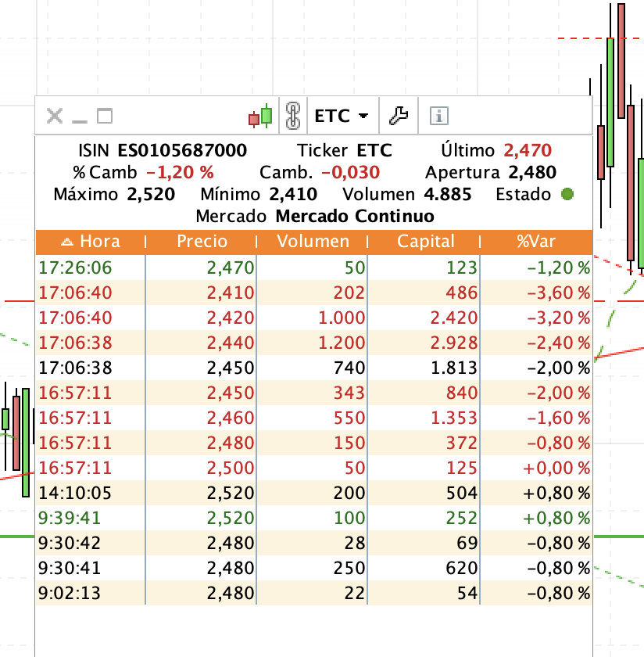The height and width of the screenshot is (657, 644).
Task: Click the Volumen column header
Action: tap(313, 242)
